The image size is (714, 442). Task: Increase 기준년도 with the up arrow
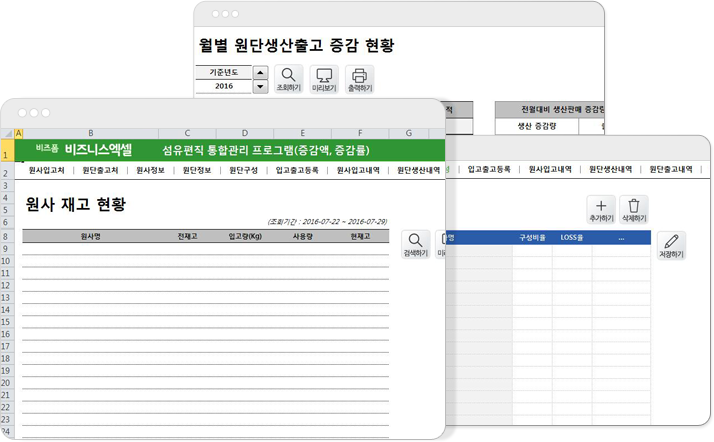(x=260, y=73)
